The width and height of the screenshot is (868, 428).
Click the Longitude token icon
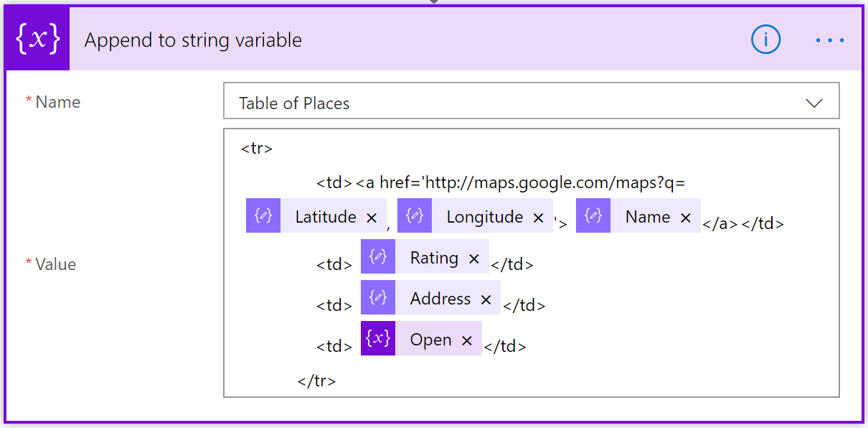coord(415,216)
